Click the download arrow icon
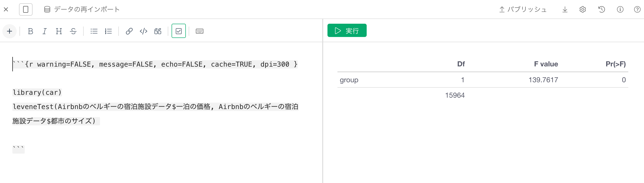The image size is (644, 183). click(x=565, y=9)
